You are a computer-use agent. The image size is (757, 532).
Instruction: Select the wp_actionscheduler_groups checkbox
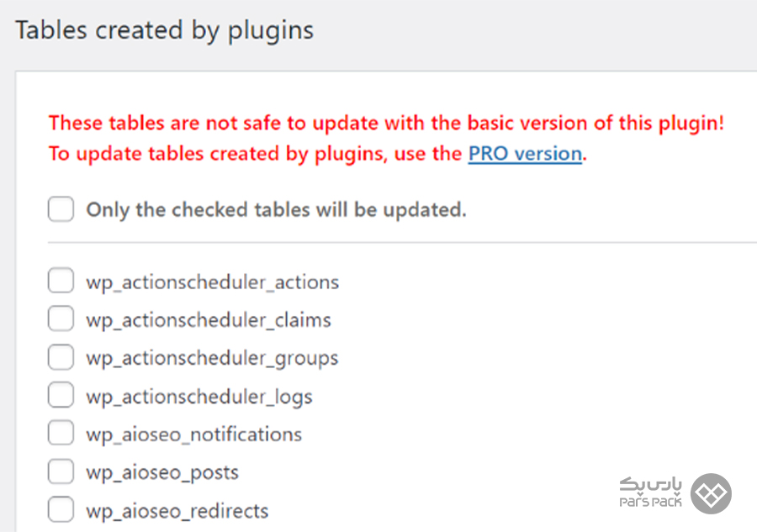tap(61, 357)
